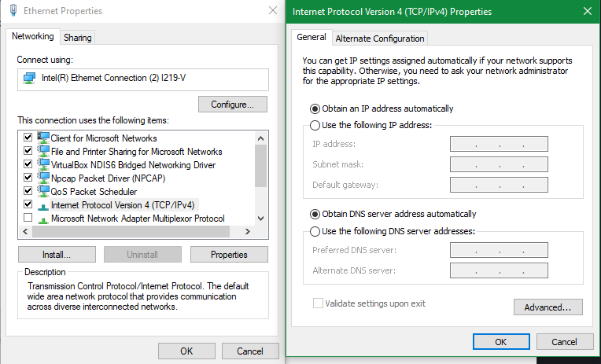Viewport: 601px width, 364px height.
Task: Click the Intel Ethernet Connection adapter icon
Action: pos(29,78)
